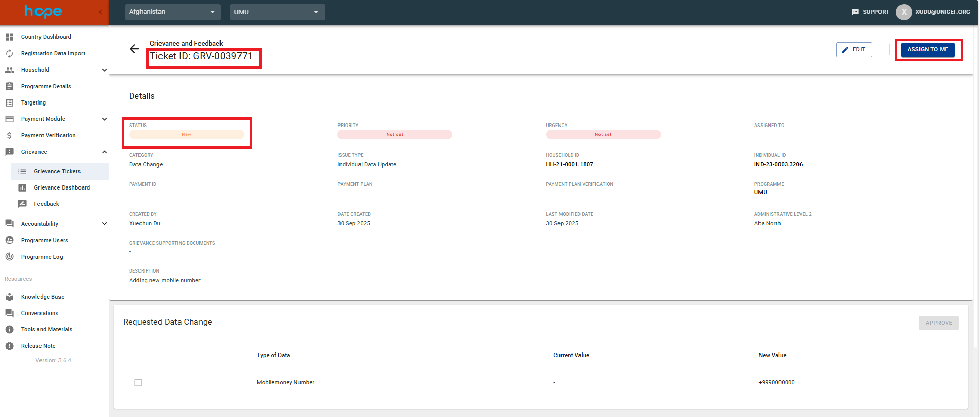Go to Feedback page
The height and width of the screenshot is (417, 980).
tap(47, 204)
